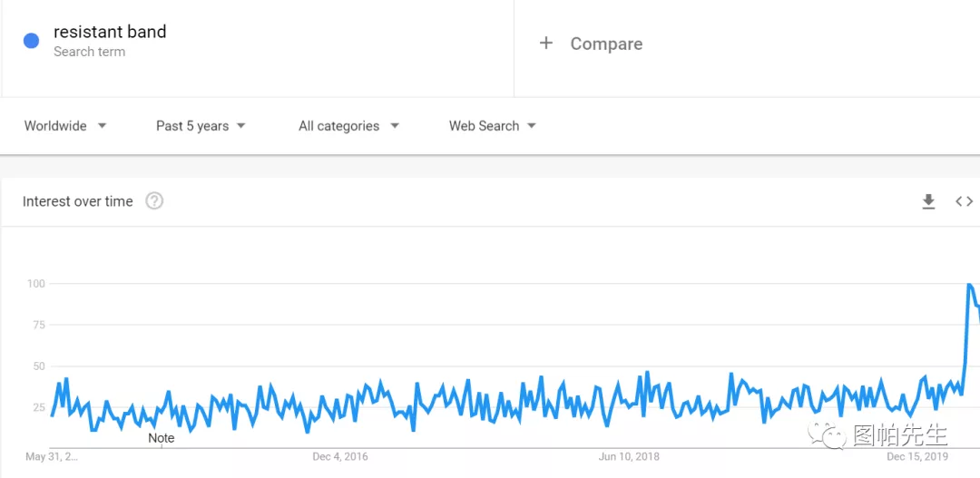Expand the Web Search type dropdown
The image size is (980, 478).
tap(493, 125)
